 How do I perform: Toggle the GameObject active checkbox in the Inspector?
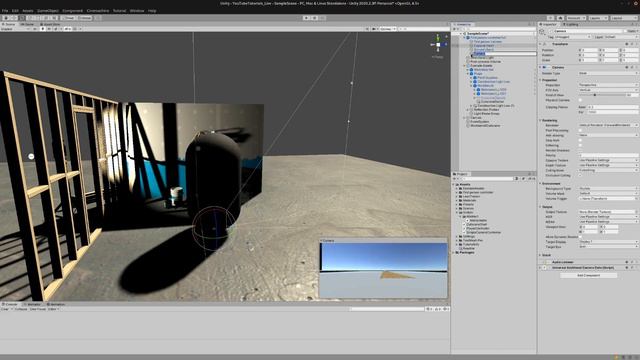pos(551,31)
